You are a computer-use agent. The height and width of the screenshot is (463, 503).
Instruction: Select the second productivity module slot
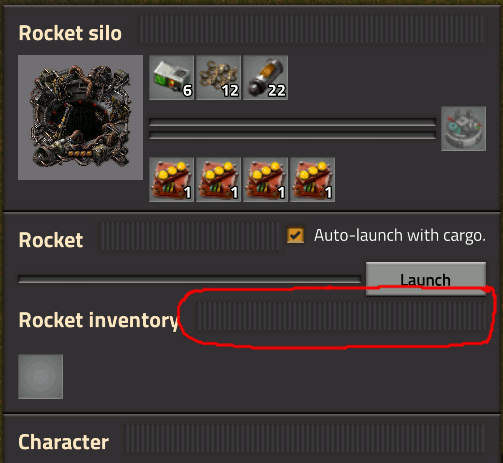click(219, 180)
